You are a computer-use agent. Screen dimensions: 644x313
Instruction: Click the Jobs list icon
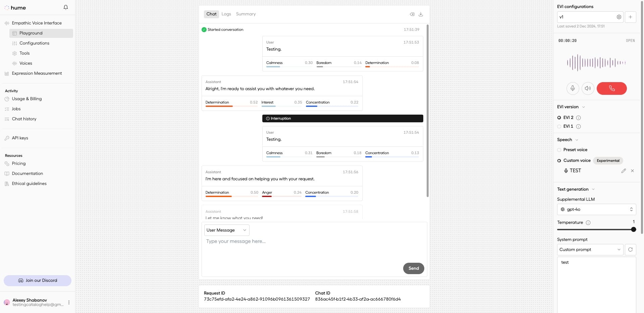click(7, 109)
